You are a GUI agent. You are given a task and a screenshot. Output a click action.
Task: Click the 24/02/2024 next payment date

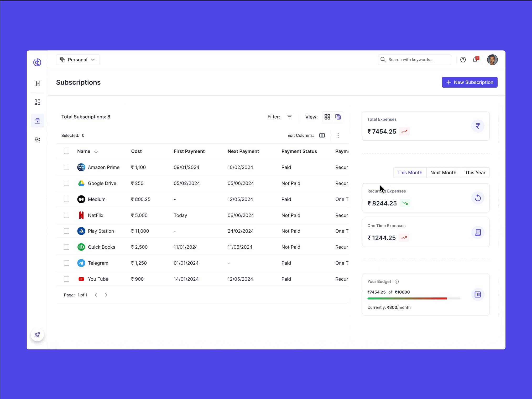point(241,231)
